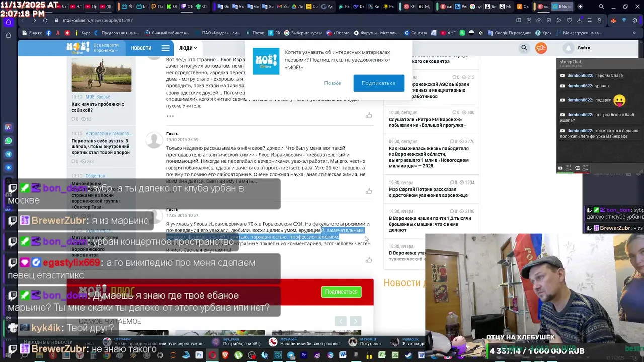This screenshot has width=644, height=362.
Task: Click the Гость avatar on 19.10.2015 comment
Action: [154, 140]
